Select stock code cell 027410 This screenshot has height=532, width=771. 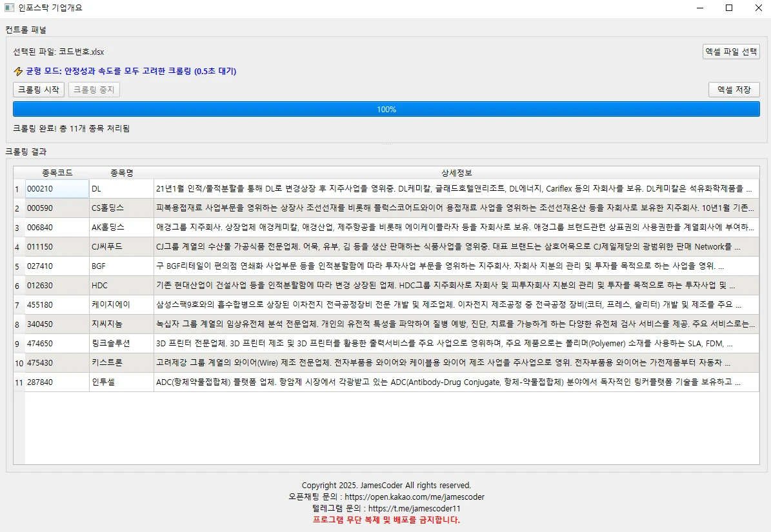[57, 266]
